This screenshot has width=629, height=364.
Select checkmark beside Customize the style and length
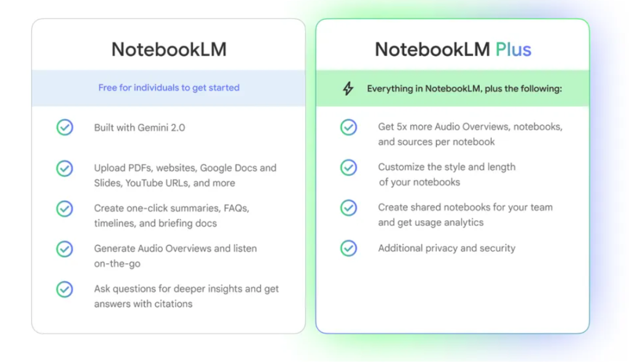349,167
